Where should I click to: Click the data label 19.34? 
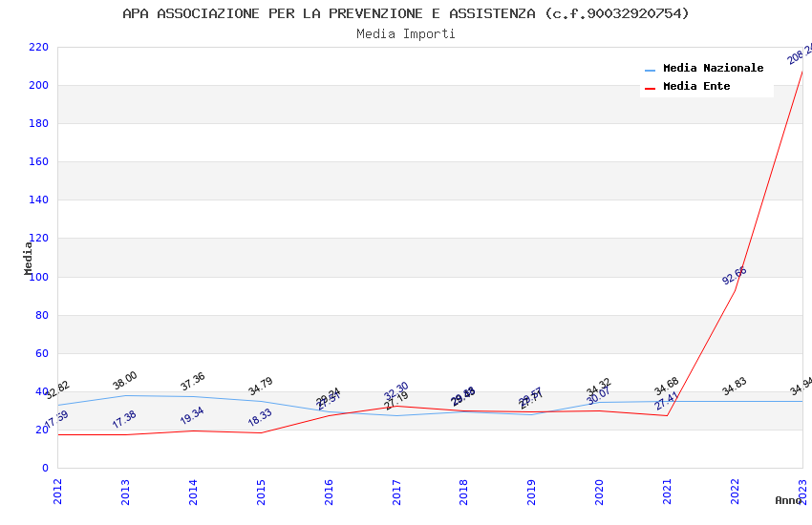[192, 416]
